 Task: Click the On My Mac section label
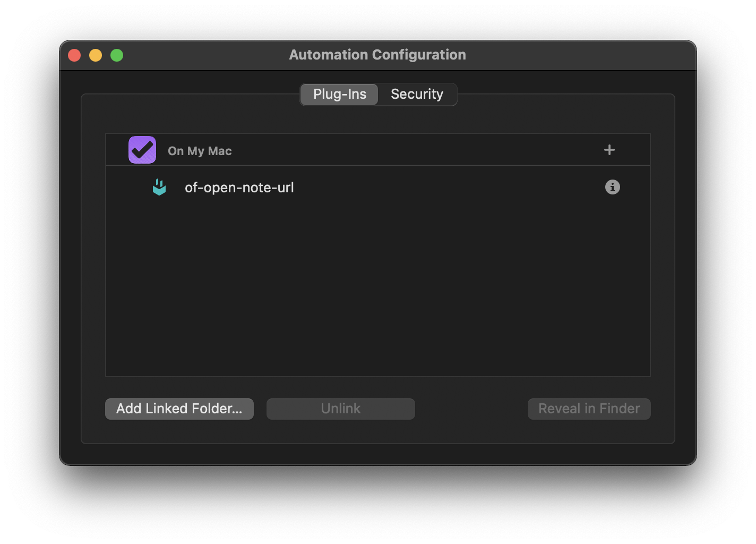(200, 151)
